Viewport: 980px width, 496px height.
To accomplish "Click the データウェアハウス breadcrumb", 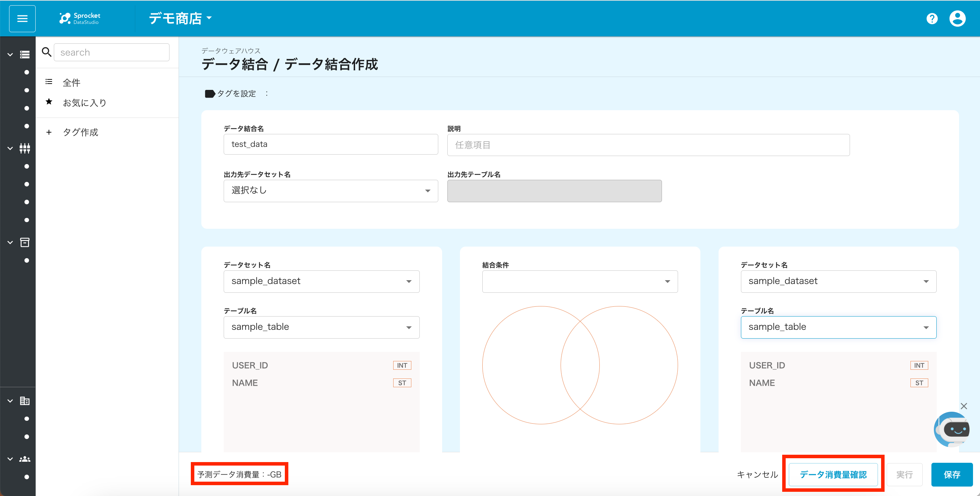I will pos(231,51).
